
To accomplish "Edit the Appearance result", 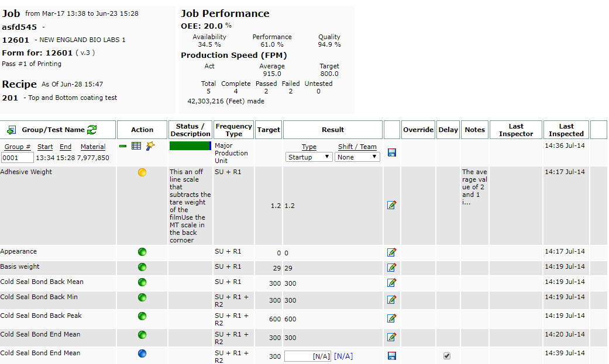I will pyautogui.click(x=391, y=252).
